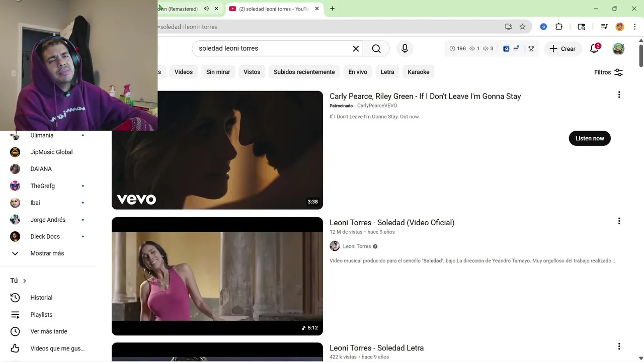
Task: Open Ver más tarde list
Action: 48,331
